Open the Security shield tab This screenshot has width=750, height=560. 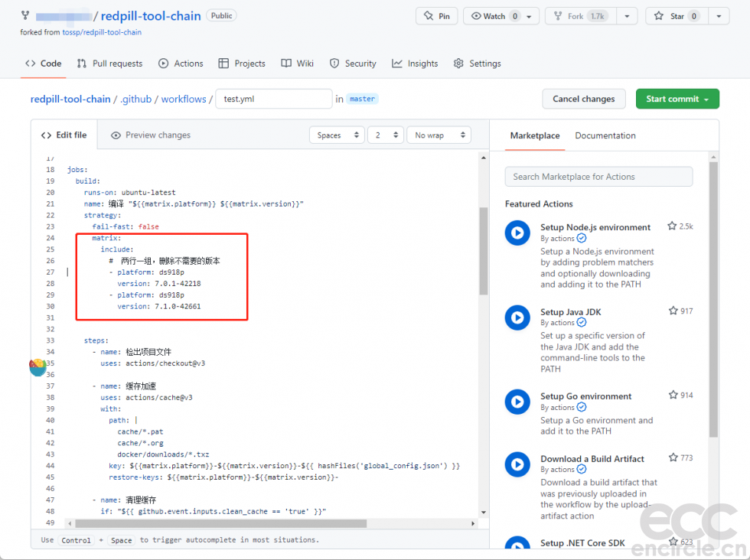pos(353,63)
